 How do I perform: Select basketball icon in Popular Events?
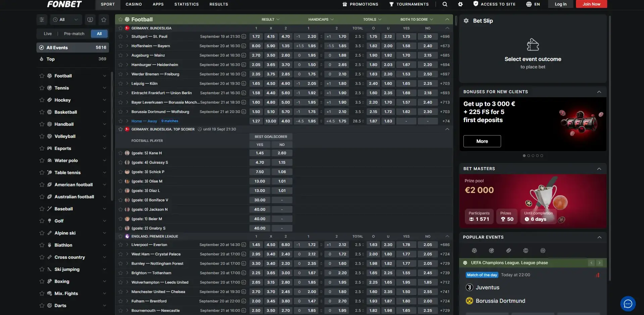click(526, 251)
